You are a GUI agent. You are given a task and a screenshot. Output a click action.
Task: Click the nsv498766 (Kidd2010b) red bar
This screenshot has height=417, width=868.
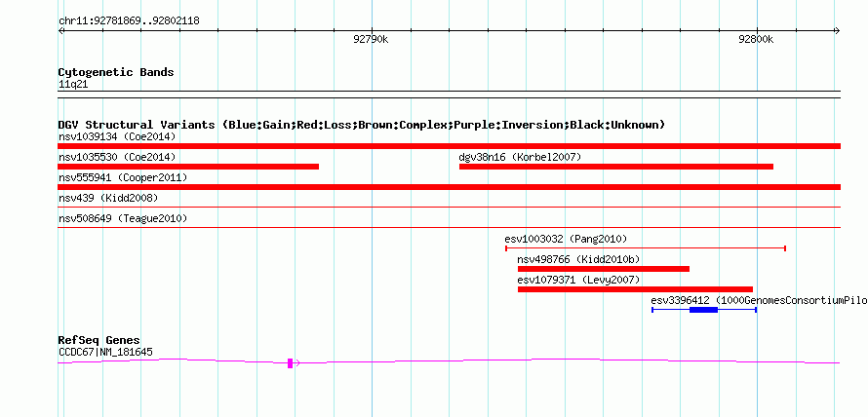tap(604, 269)
